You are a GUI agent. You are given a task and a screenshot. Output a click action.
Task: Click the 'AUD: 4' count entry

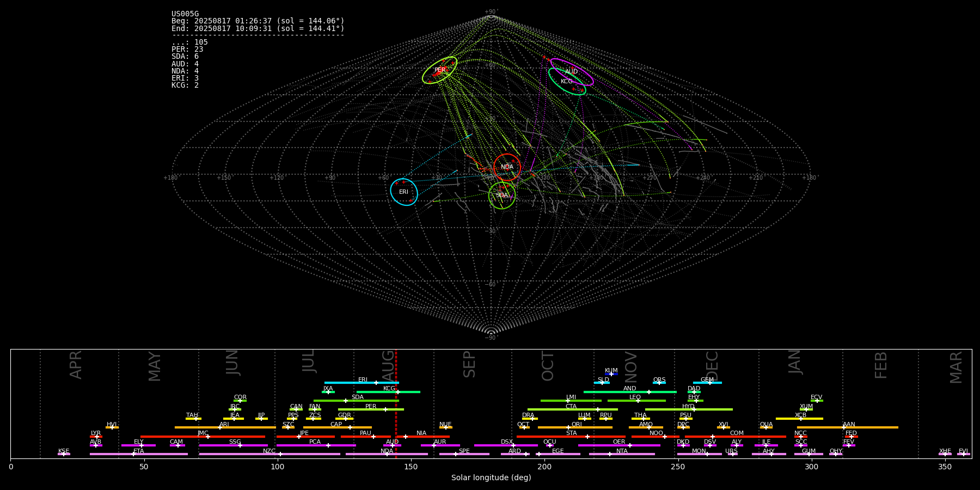coord(185,64)
